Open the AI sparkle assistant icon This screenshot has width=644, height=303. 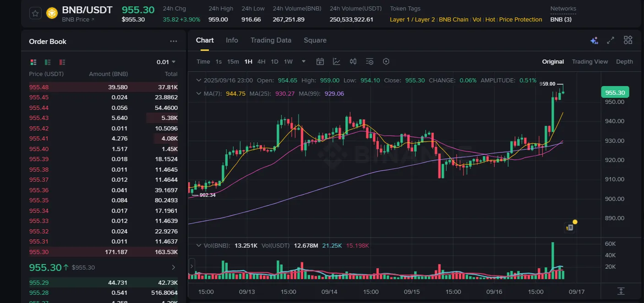point(594,40)
